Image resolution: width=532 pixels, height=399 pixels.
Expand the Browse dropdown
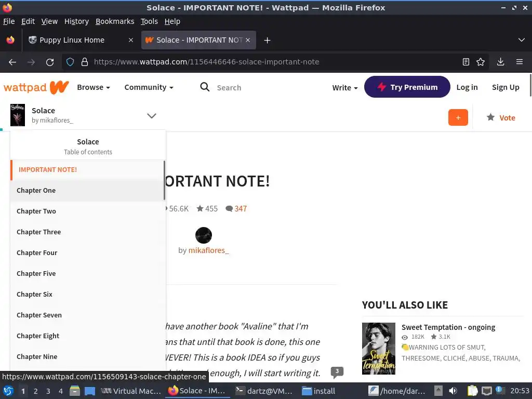pyautogui.click(x=94, y=87)
